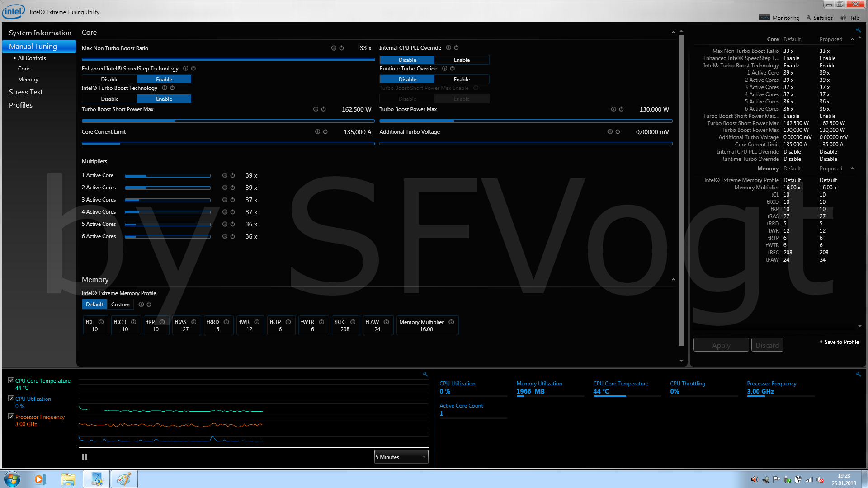Open Windows Media Player from taskbar
Viewport: 868px width, 488px height.
[39, 479]
